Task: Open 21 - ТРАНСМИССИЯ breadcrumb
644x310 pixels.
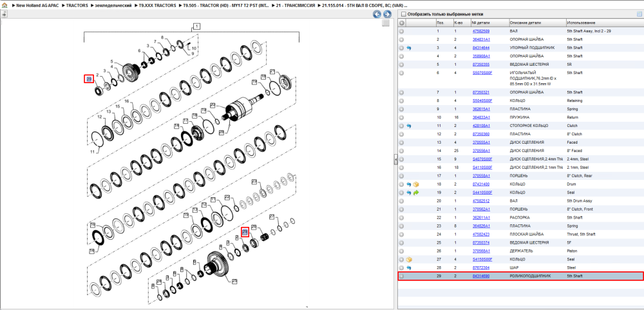Action: (x=296, y=6)
